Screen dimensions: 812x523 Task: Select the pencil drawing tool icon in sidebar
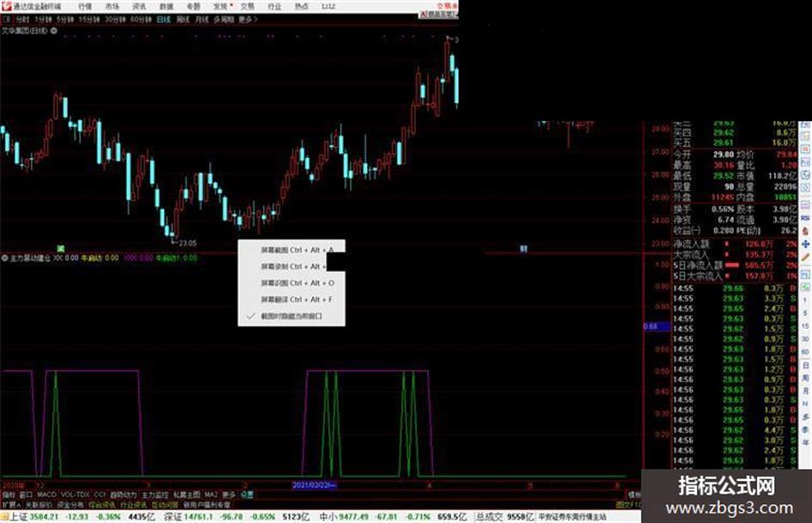[805, 257]
